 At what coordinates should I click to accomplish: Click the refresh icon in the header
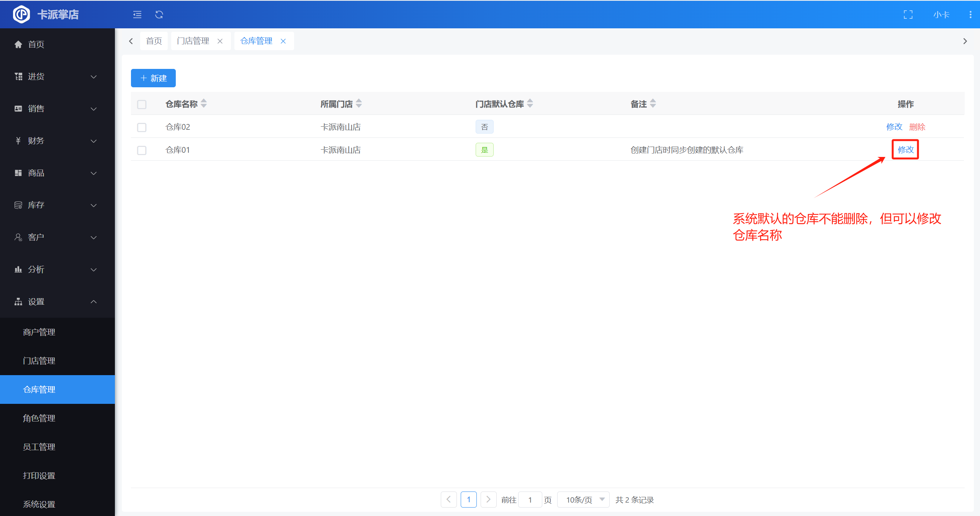pos(159,15)
